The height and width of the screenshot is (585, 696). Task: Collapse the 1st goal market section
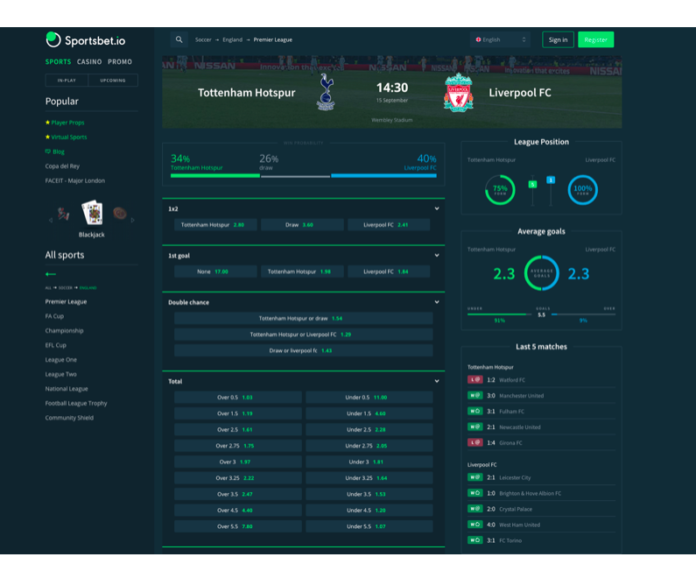pos(437,255)
